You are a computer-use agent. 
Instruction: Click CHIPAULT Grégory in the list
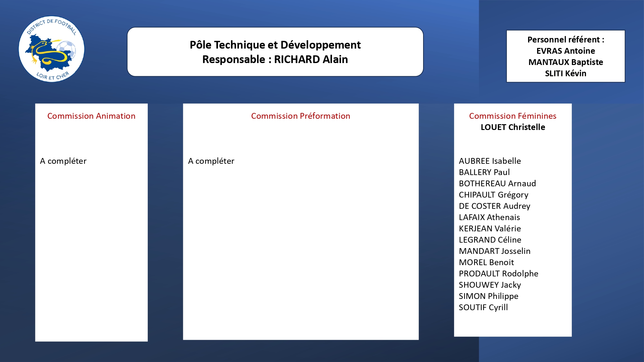click(494, 195)
